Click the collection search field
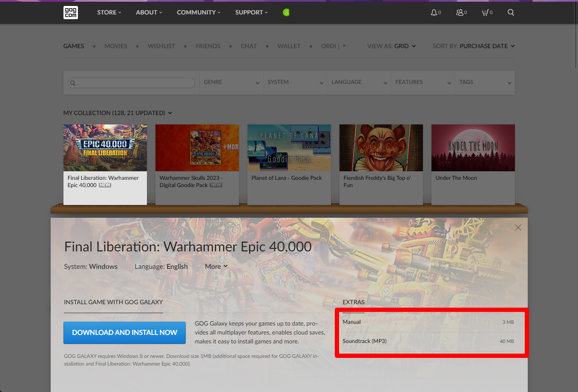Image resolution: width=578 pixels, height=392 pixels. [132, 83]
